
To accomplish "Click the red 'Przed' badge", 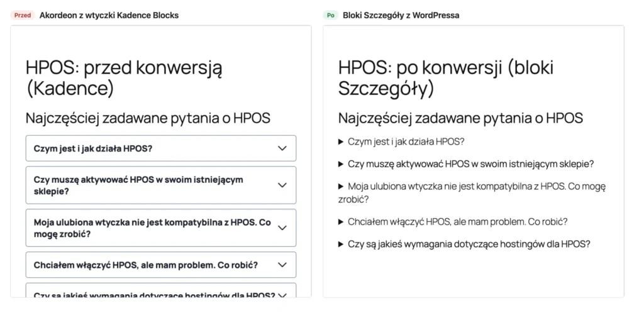I will click(x=23, y=16).
